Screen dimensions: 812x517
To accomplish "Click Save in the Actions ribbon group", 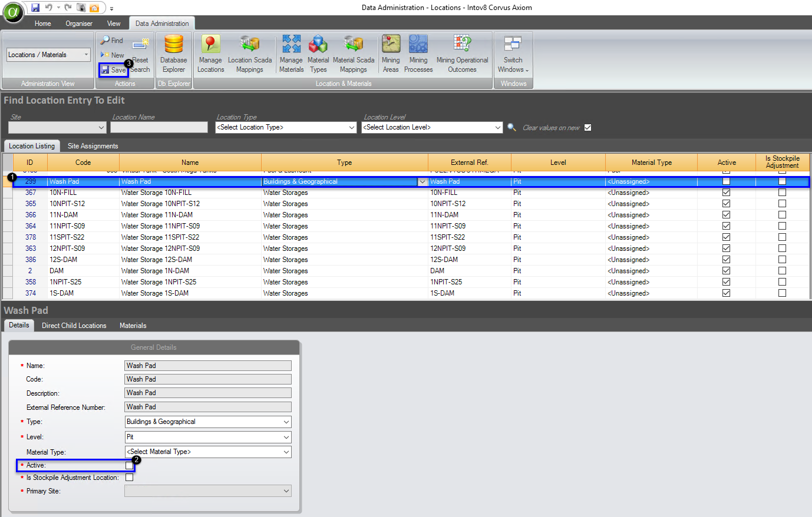I will (114, 70).
